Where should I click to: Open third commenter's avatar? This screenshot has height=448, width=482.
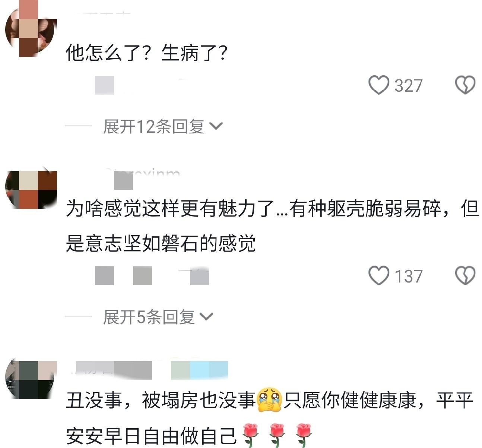31,379
